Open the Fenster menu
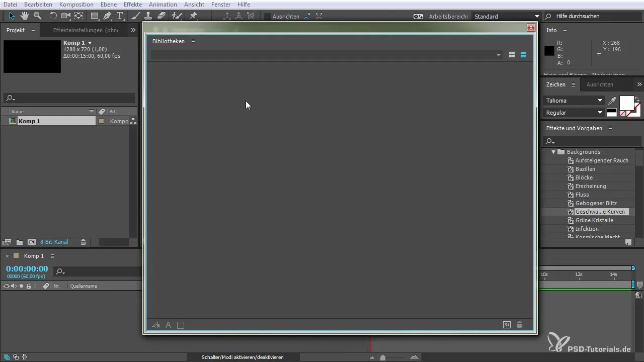The width and height of the screenshot is (644, 362). (221, 4)
